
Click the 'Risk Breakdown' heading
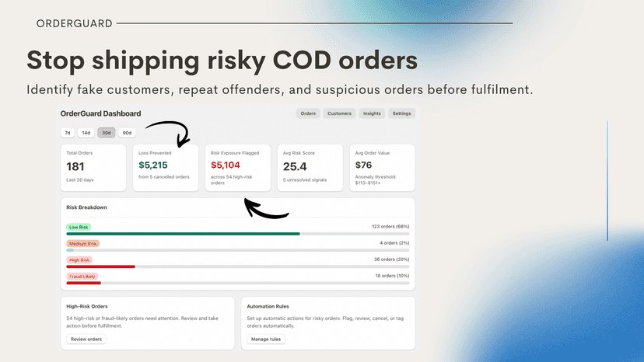[86, 207]
